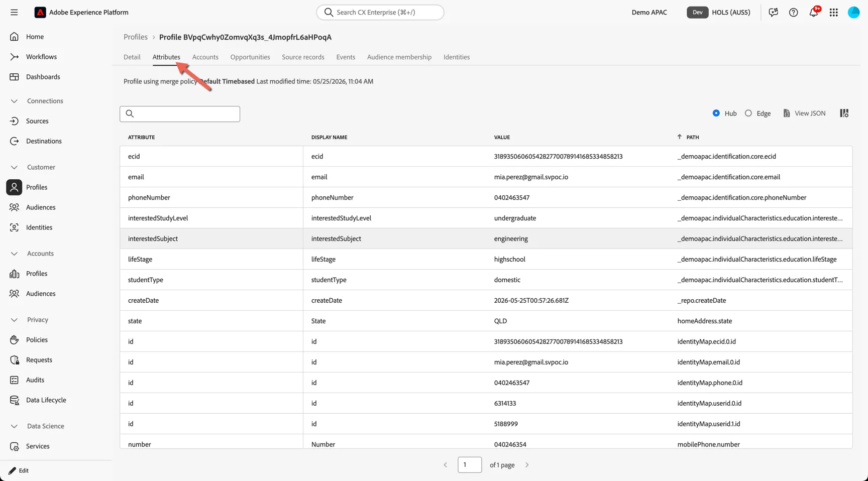Open Audits under Privacy

[35, 380]
